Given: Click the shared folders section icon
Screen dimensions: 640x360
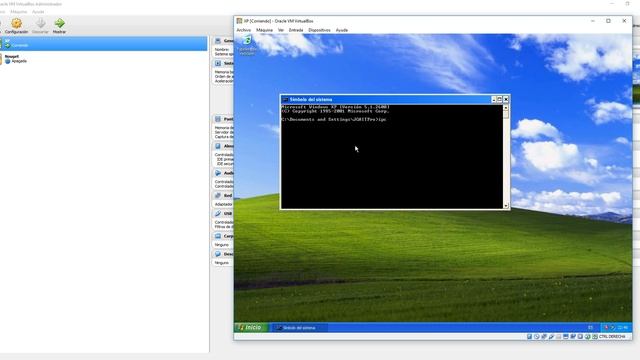Looking at the screenshot, I should point(218,236).
